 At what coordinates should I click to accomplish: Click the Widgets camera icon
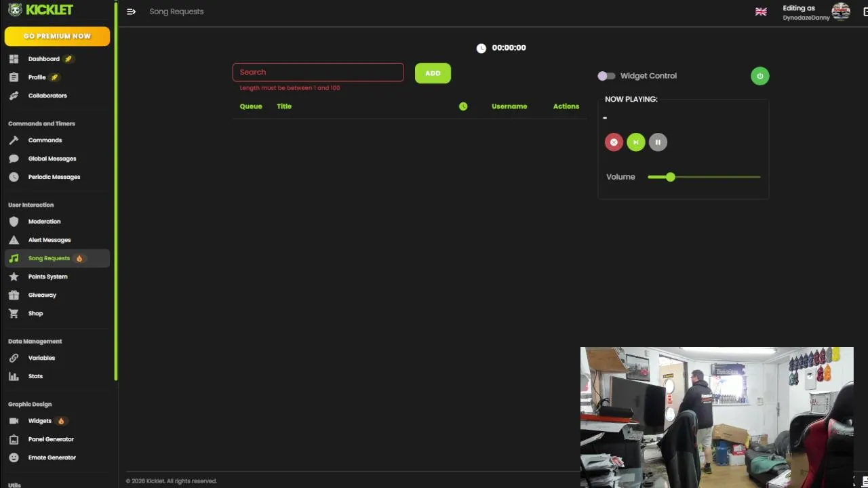point(14,421)
